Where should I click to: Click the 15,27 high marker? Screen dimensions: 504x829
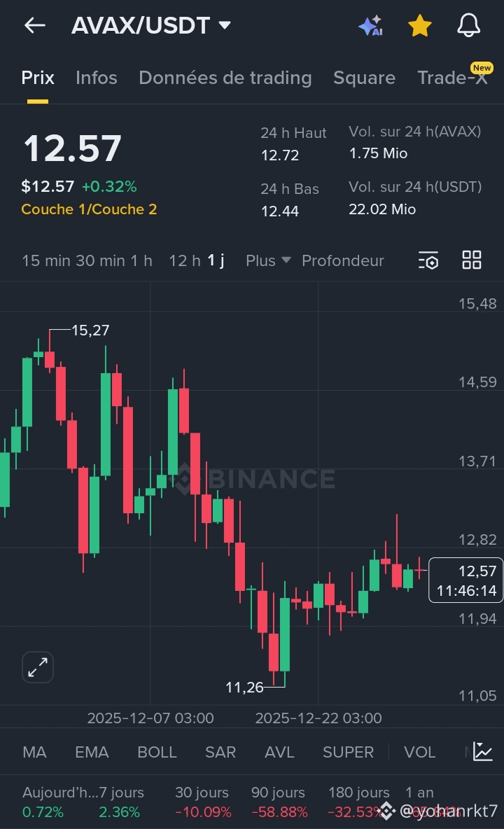coord(90,330)
